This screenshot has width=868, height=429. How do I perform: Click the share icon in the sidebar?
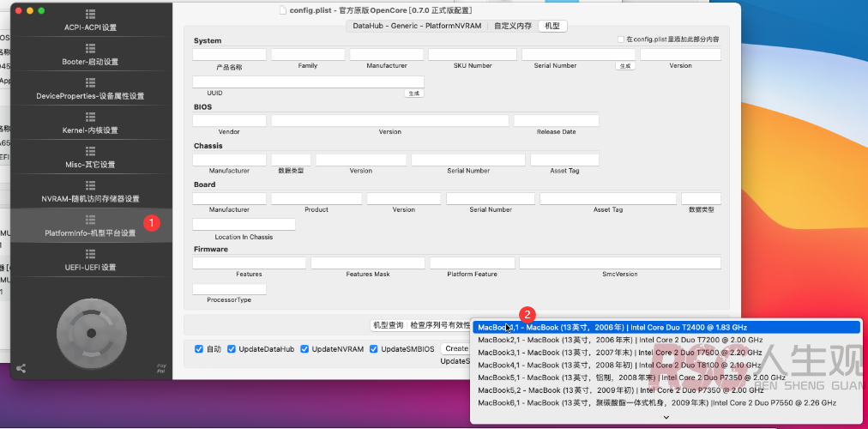21,368
